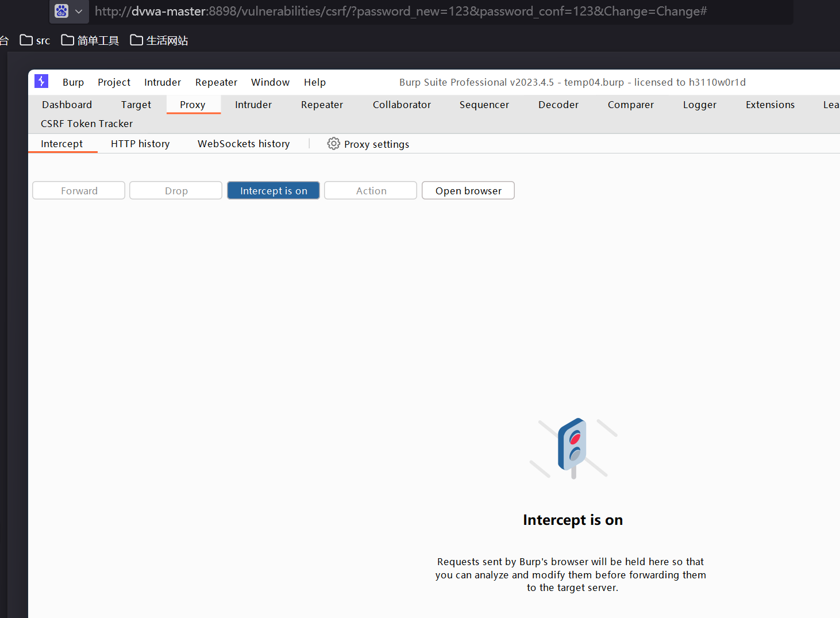This screenshot has height=618, width=840.
Task: Open the Collaborator tab
Action: [402, 105]
